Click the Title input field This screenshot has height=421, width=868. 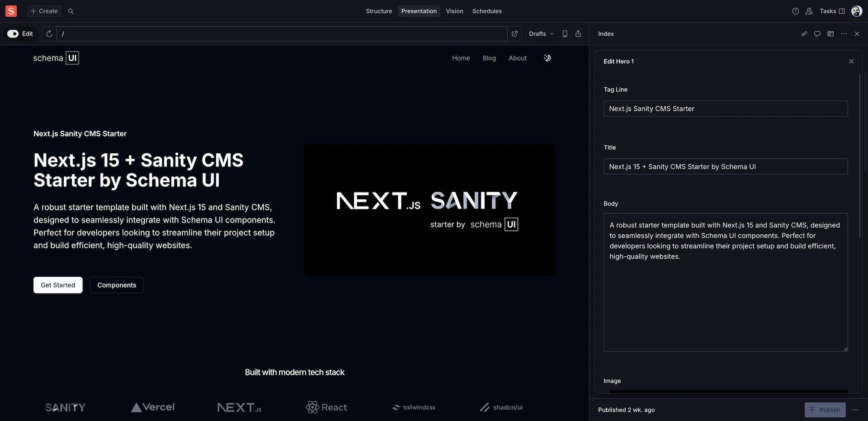point(726,166)
